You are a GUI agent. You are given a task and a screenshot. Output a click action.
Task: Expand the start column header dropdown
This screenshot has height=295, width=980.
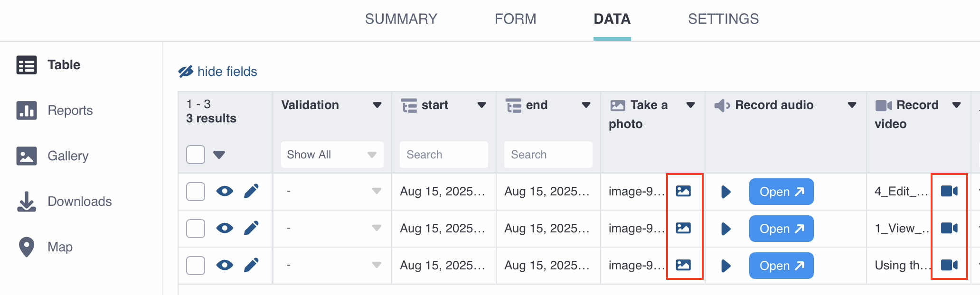(481, 105)
